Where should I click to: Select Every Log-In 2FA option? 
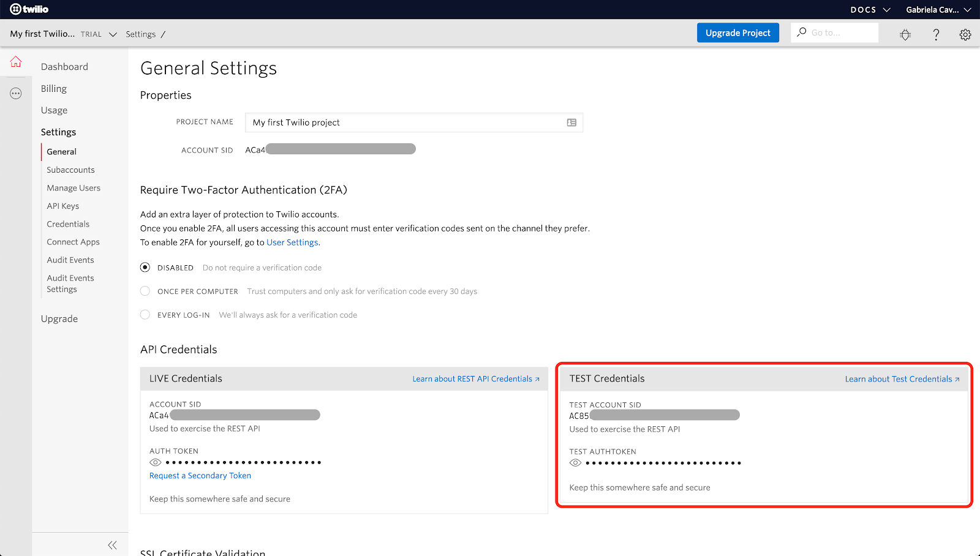pyautogui.click(x=145, y=315)
